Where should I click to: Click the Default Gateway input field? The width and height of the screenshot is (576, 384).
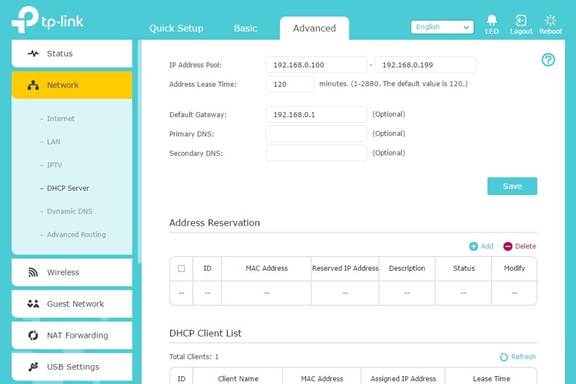pyautogui.click(x=316, y=115)
